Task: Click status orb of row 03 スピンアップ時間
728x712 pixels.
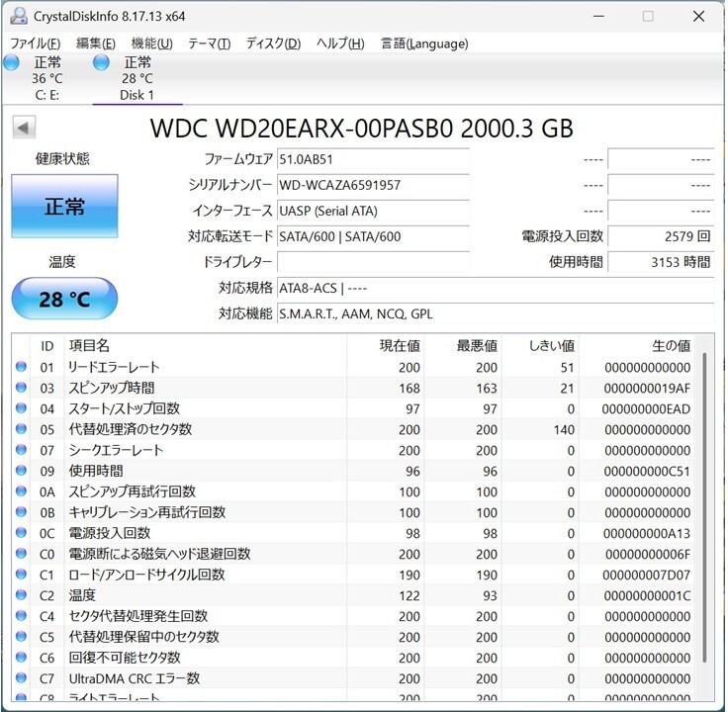Action: pos(21,387)
